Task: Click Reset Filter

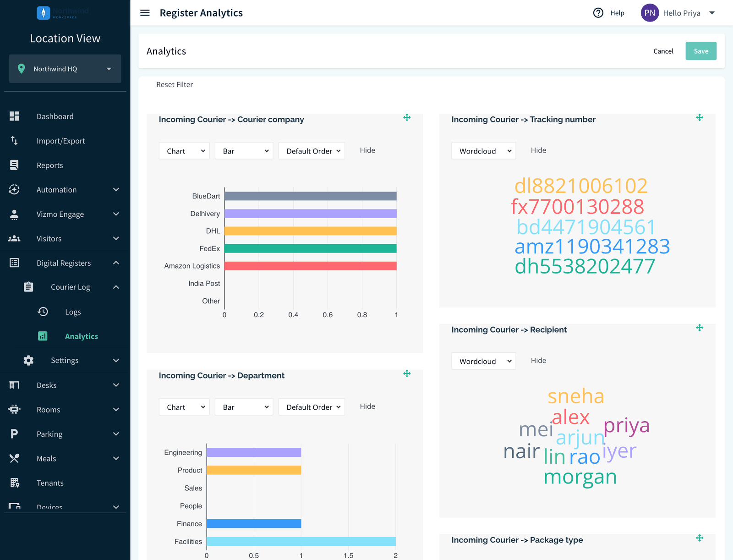Action: coord(175,84)
